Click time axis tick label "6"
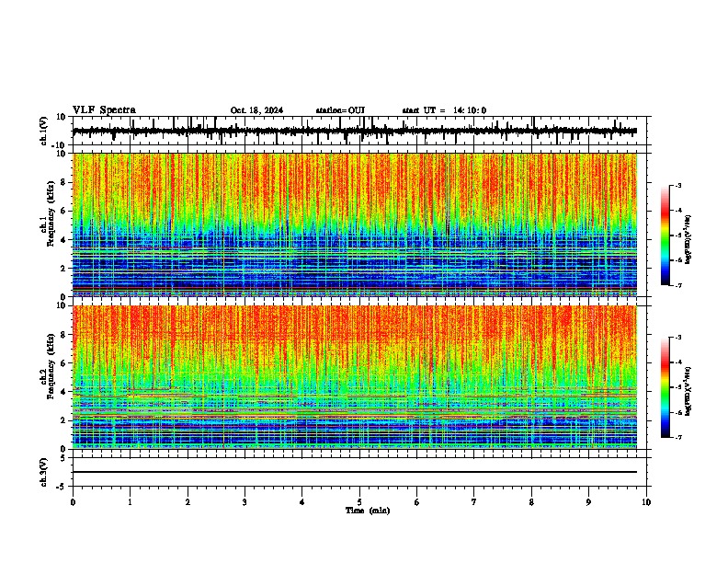 [x=417, y=502]
